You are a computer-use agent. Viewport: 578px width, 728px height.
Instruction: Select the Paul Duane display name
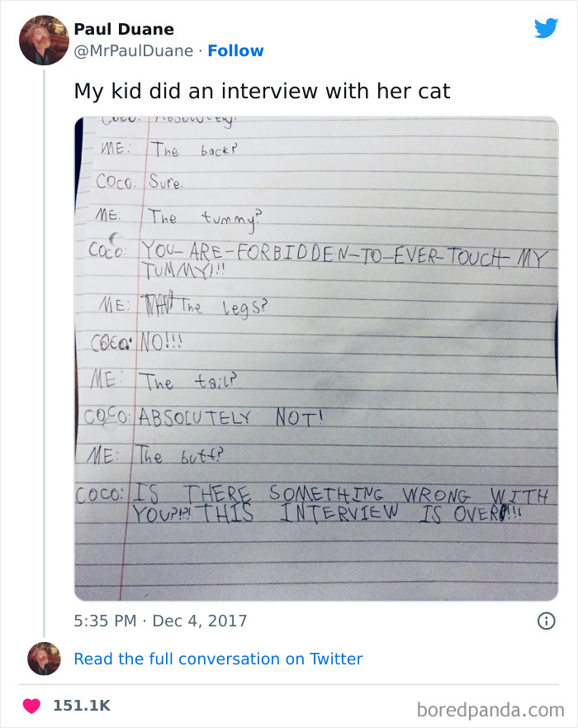coord(124,29)
